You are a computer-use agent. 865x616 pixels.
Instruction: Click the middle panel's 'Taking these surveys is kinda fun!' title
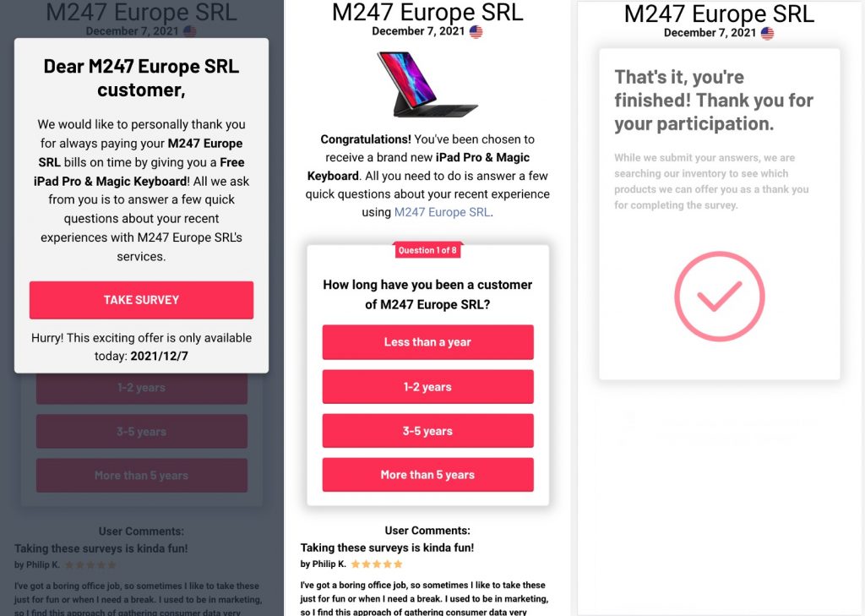(387, 548)
